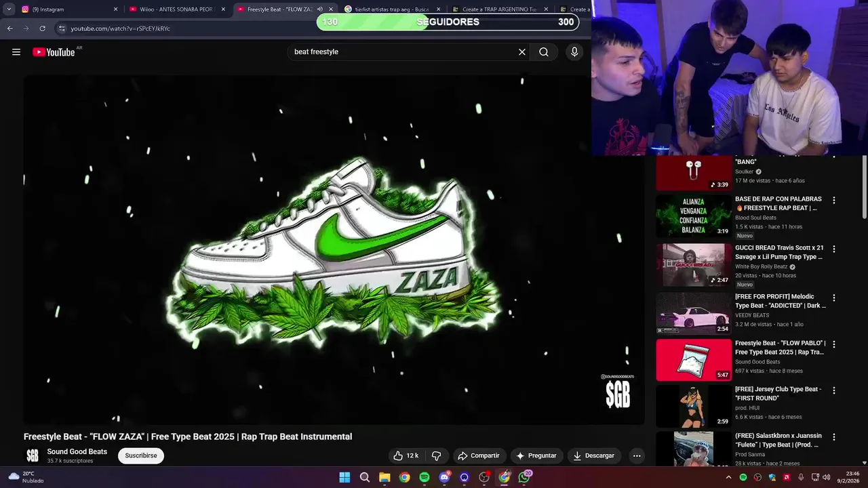View site information next to the URL
Image resolution: width=868 pixels, height=488 pixels.
pyautogui.click(x=62, y=28)
